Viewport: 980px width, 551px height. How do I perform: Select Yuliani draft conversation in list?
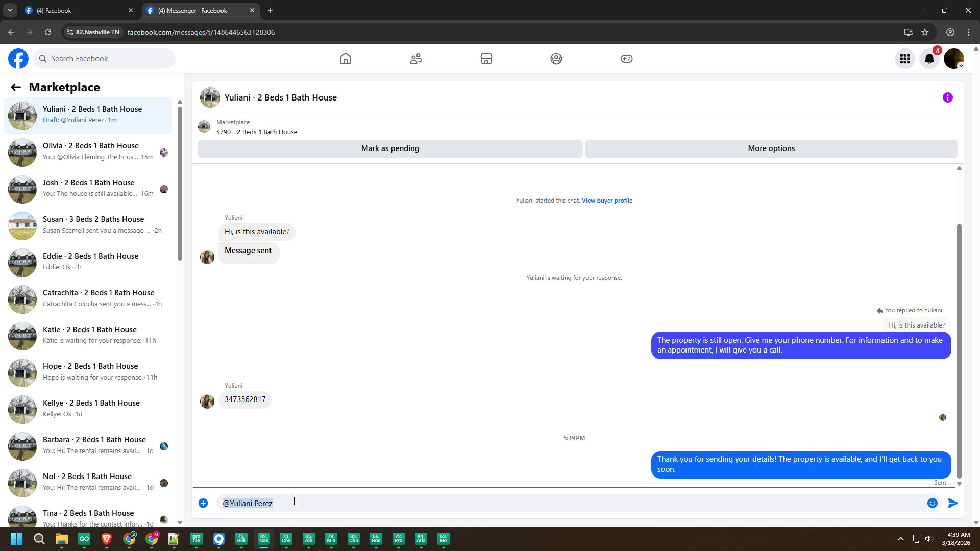coord(88,115)
